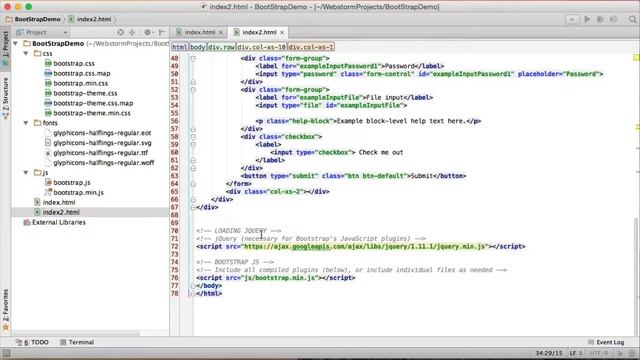Select glyphicons-halflings-regular.woff file
The width and height of the screenshot is (640, 360).
104,162
